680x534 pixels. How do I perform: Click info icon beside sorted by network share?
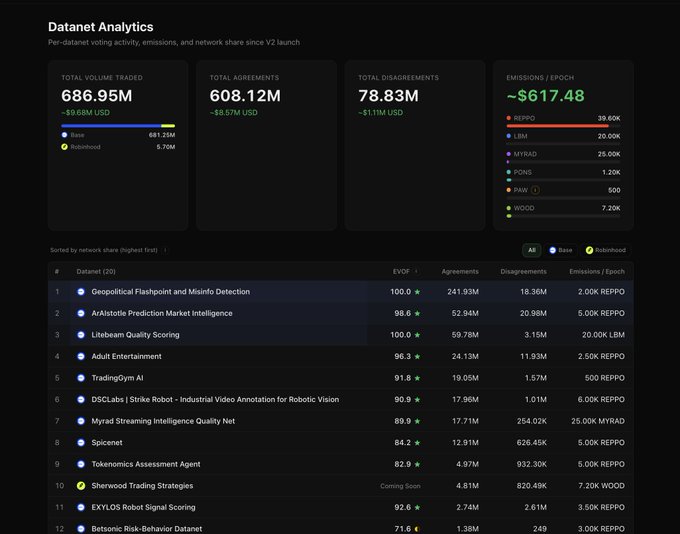[x=165, y=250]
